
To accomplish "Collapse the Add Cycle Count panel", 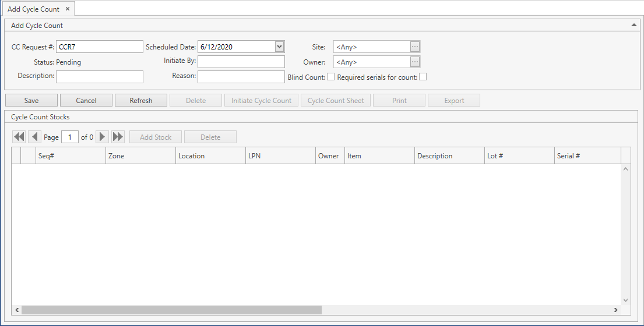I will [x=634, y=25].
